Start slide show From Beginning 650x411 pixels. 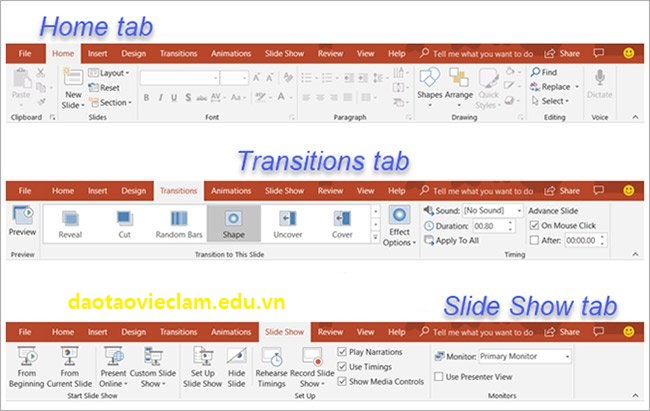coord(27,367)
